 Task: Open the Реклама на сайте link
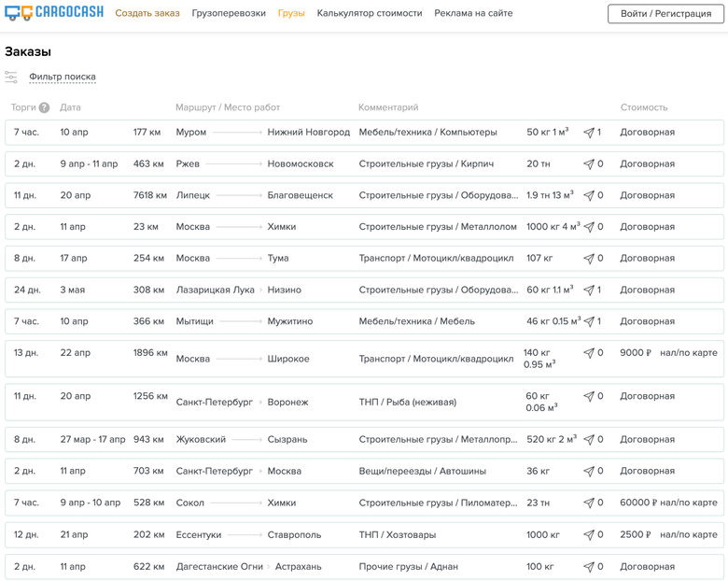pyautogui.click(x=473, y=13)
